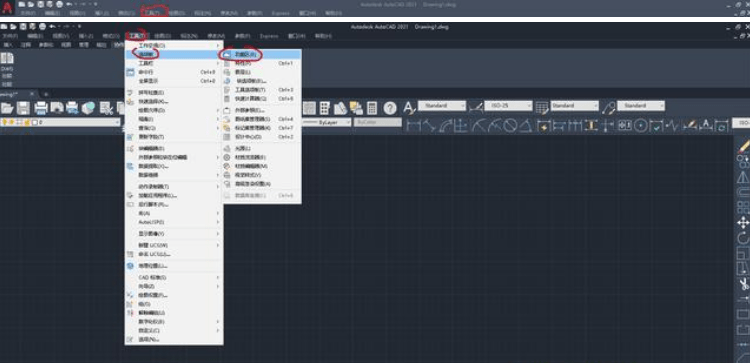The width and height of the screenshot is (750, 363).
Task: Select the Aligned dimension tool
Action: click(x=429, y=126)
